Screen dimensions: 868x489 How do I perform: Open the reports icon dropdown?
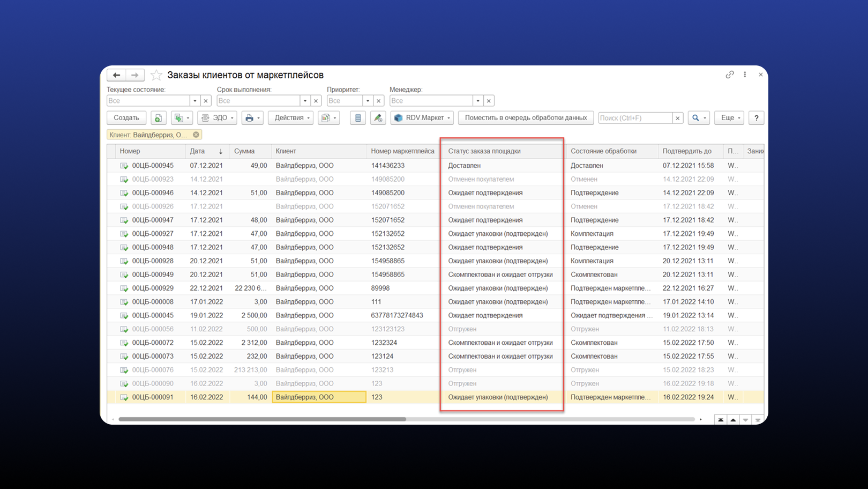328,118
